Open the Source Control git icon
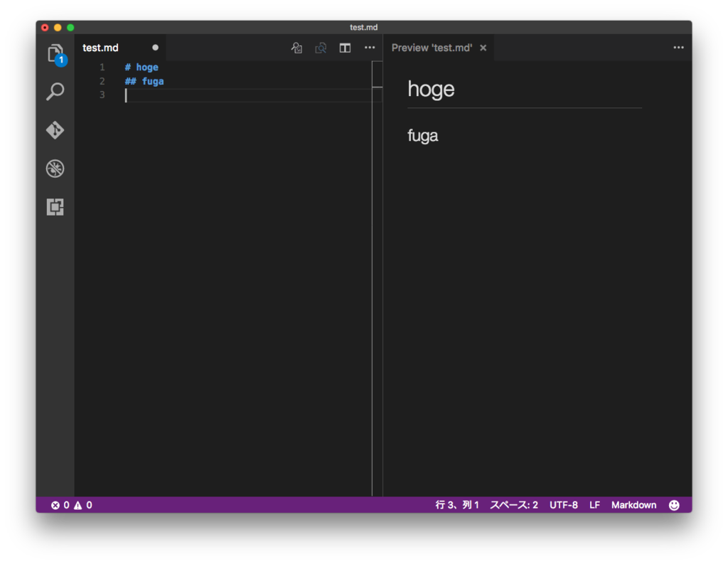Viewport: 728px width, 564px height. click(55, 130)
